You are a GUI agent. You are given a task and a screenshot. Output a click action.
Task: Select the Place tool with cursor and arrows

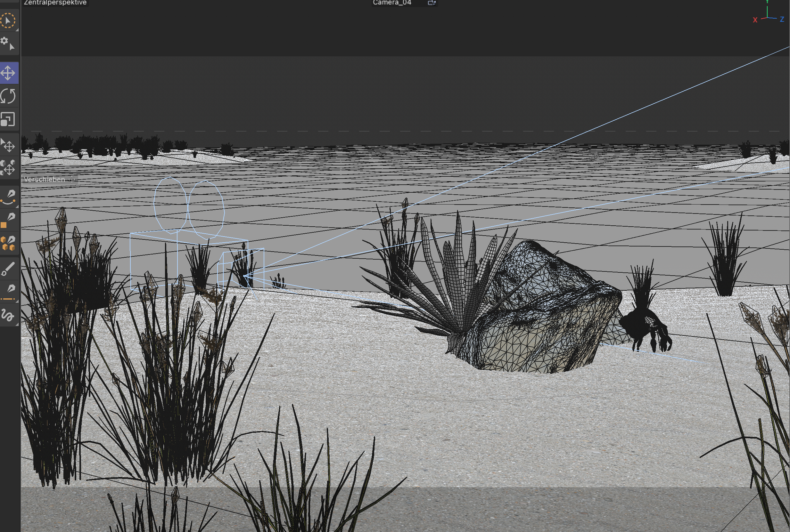(x=8, y=145)
